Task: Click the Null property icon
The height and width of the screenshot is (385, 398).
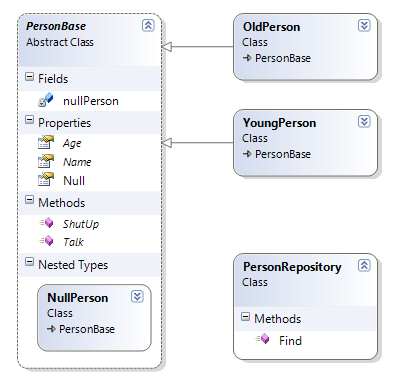Action: pos(46,179)
